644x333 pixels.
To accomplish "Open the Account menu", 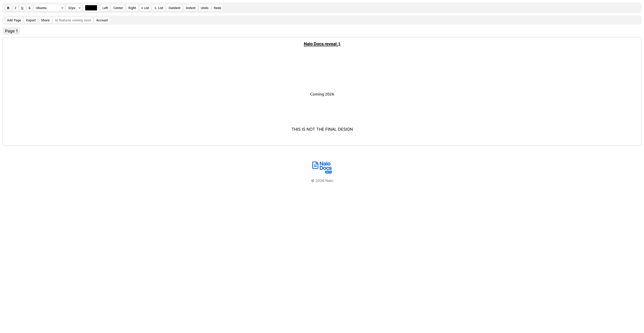I will pos(102,20).
